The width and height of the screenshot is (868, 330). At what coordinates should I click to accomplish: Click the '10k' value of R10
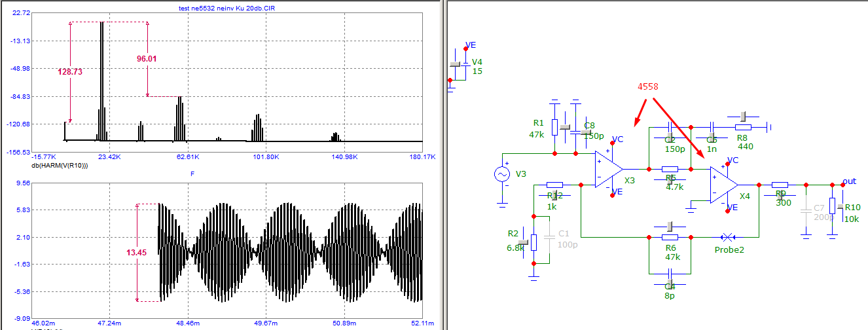pos(852,219)
